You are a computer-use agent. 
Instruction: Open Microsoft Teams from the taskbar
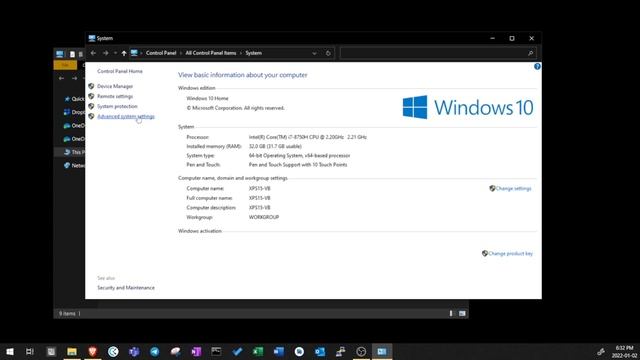[x=134, y=351]
